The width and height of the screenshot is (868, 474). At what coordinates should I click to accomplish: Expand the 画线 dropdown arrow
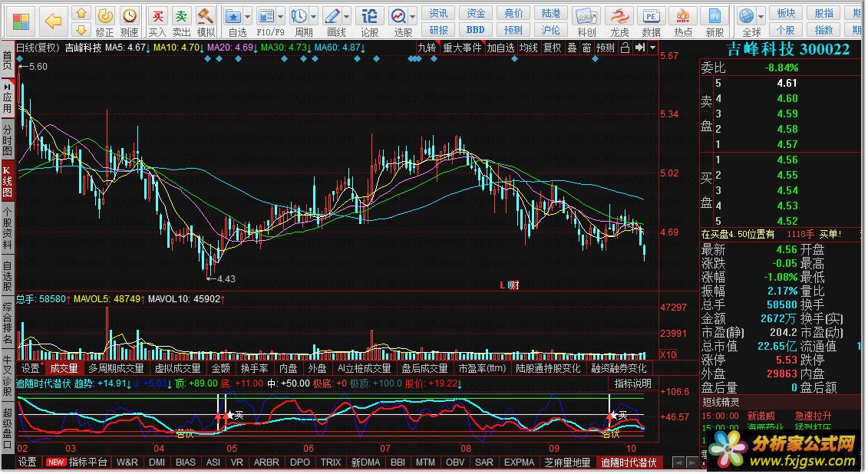347,17
